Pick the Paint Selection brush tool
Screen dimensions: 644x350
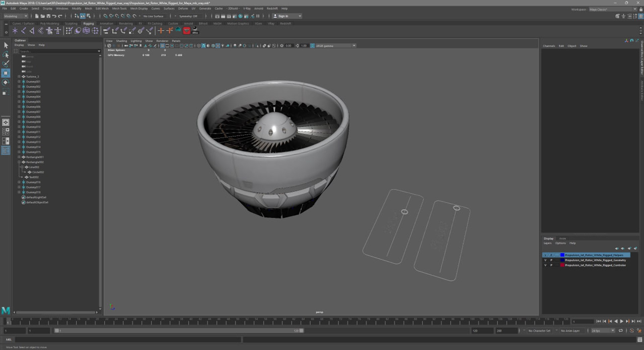(6, 63)
